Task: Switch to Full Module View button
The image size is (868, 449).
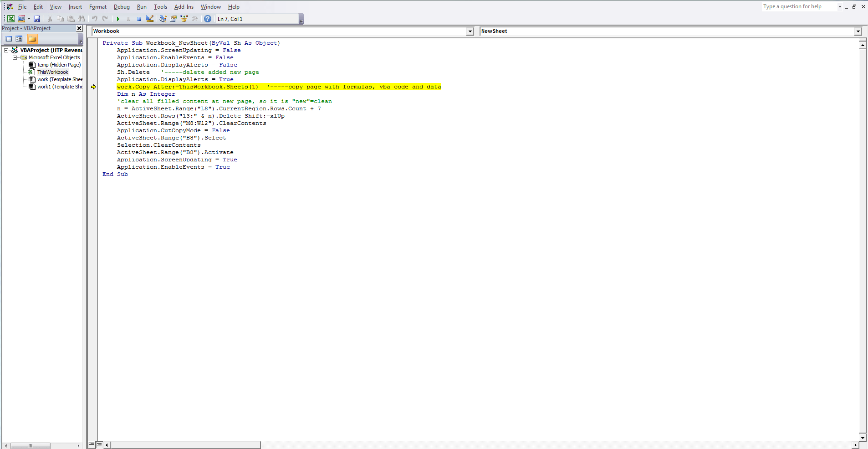Action: click(99, 444)
